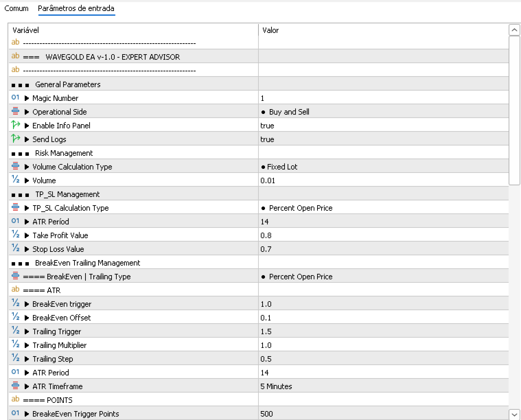
Task: Toggle the Send Logs true value
Action: (x=267, y=139)
